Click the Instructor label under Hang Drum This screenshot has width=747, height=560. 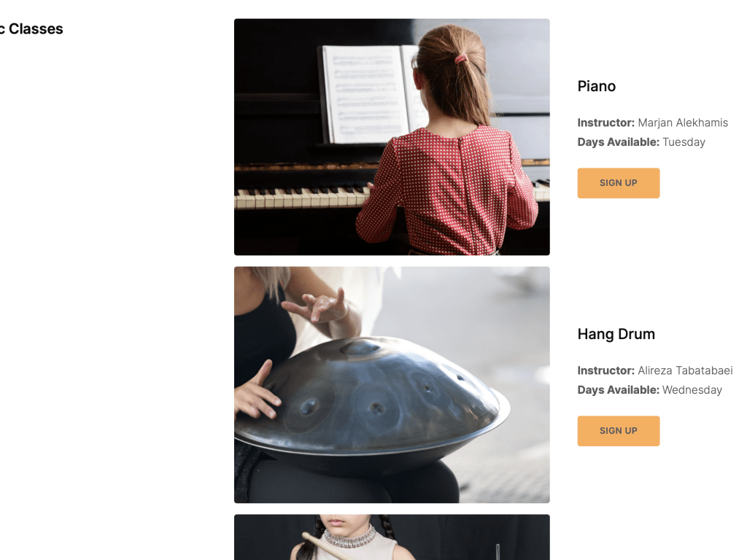606,370
